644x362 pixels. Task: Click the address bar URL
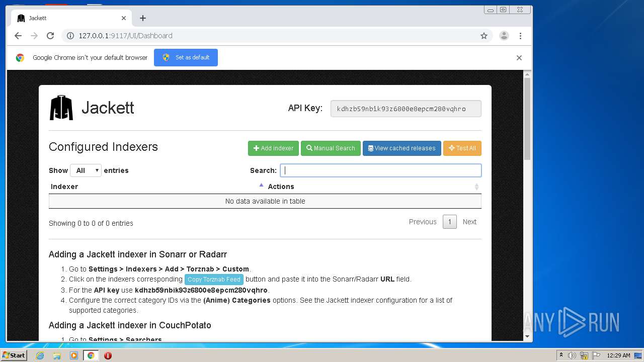125,36
